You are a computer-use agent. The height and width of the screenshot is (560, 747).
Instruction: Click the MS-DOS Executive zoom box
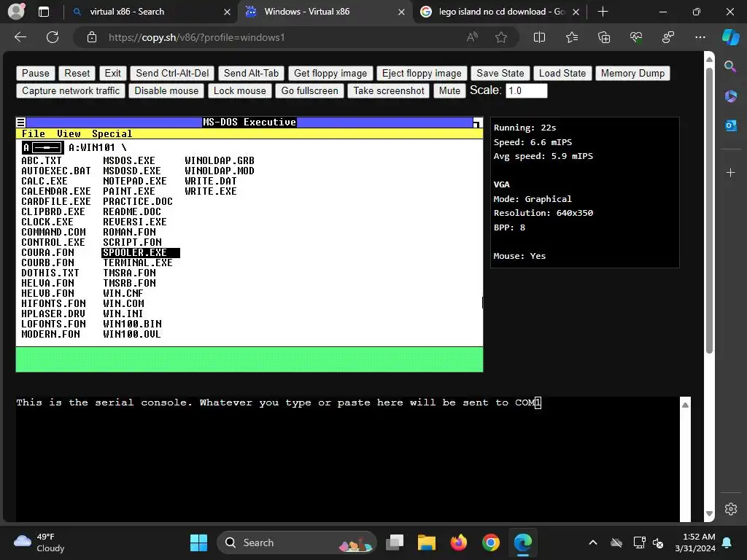click(x=477, y=122)
